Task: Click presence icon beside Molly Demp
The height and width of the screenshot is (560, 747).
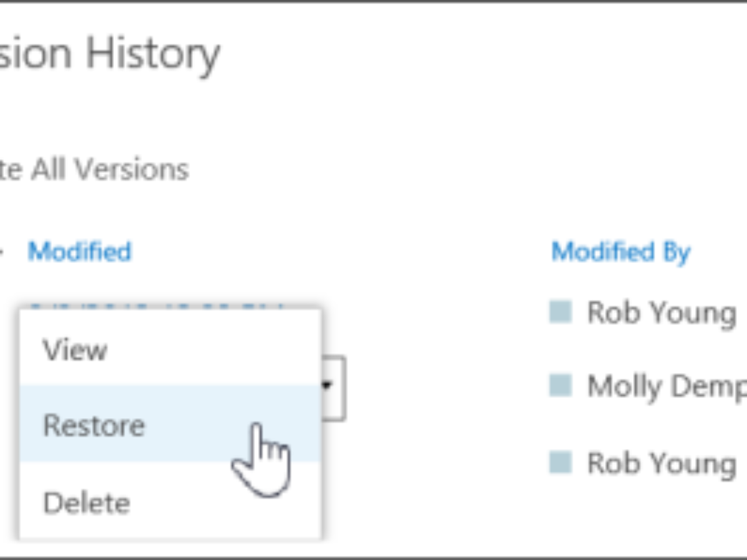Action: click(560, 386)
